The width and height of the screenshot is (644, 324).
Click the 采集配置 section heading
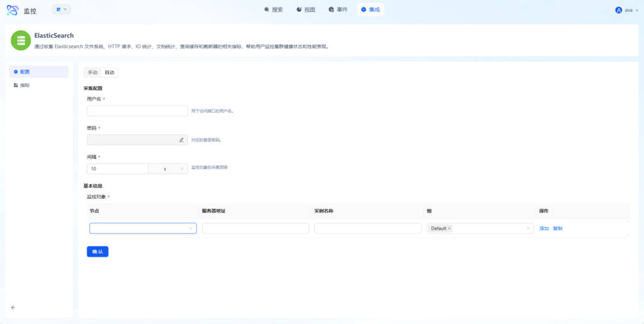click(93, 88)
